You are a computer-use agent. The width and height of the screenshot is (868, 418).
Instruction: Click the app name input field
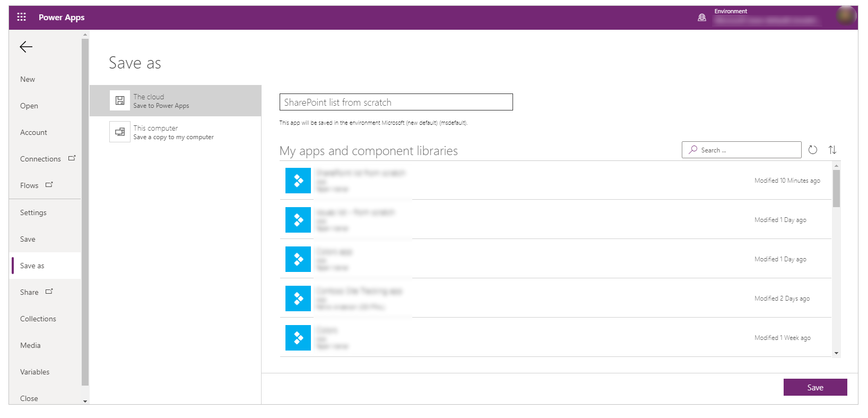pyautogui.click(x=396, y=102)
